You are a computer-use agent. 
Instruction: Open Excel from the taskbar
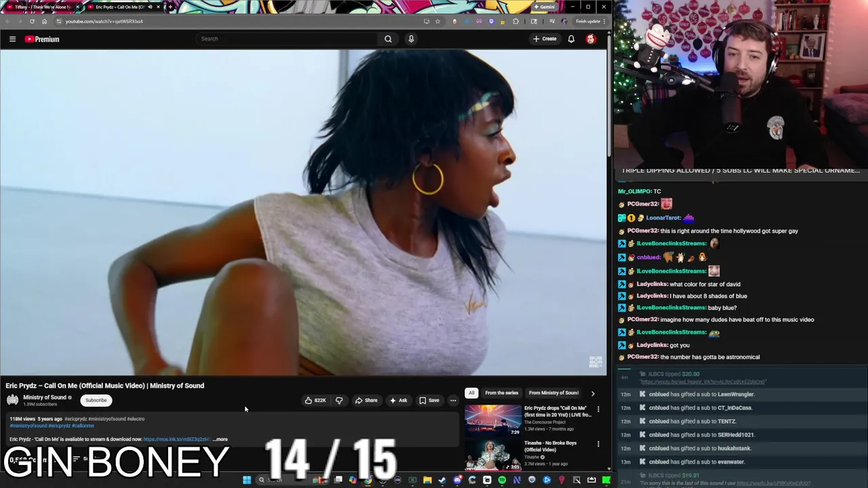412,480
